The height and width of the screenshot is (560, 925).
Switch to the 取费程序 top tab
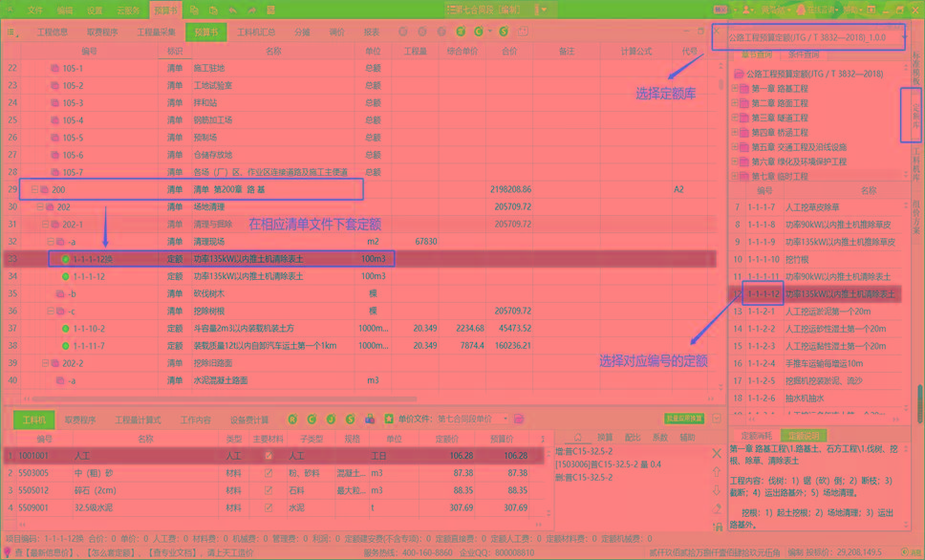[102, 32]
